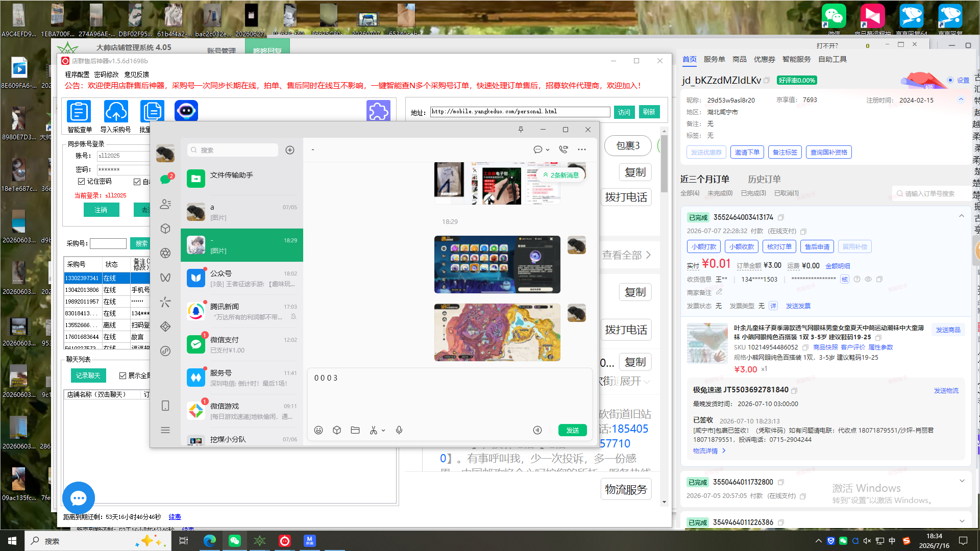This screenshot has width=980, height=551.
Task: Expand 物流详情 for the shipment
Action: coord(709,451)
